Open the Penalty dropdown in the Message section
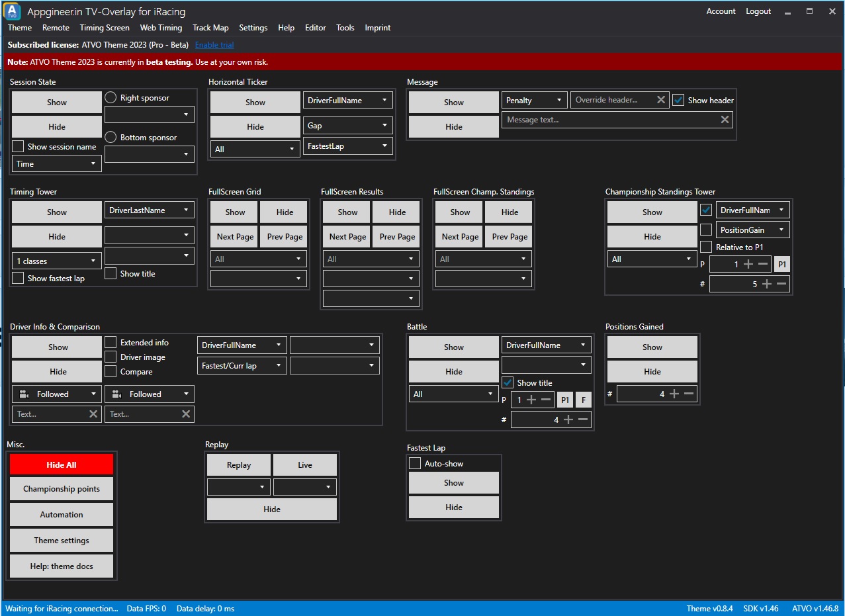 (533, 100)
